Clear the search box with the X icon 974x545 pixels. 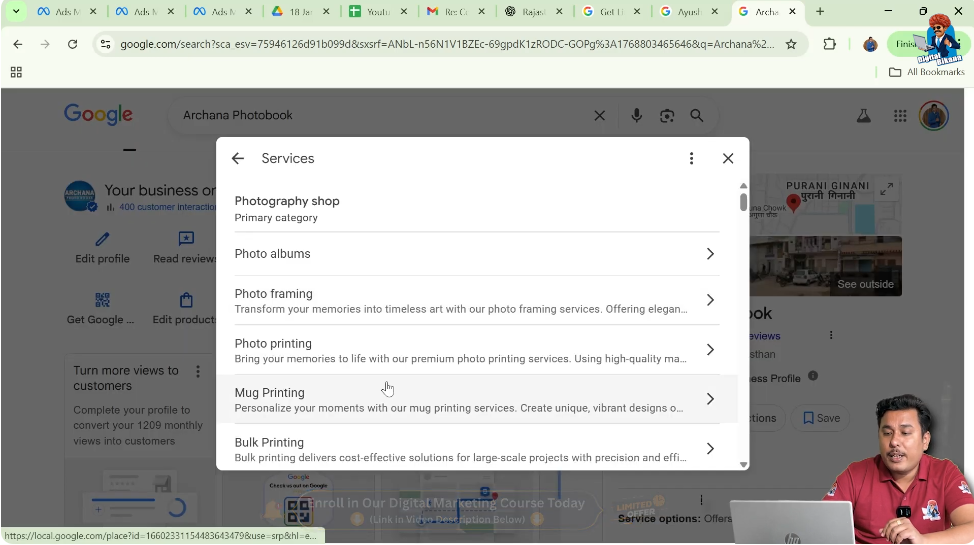[x=599, y=116]
